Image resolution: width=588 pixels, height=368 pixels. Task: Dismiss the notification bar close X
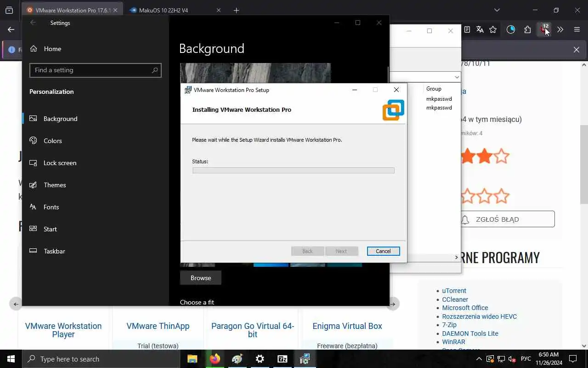click(576, 50)
